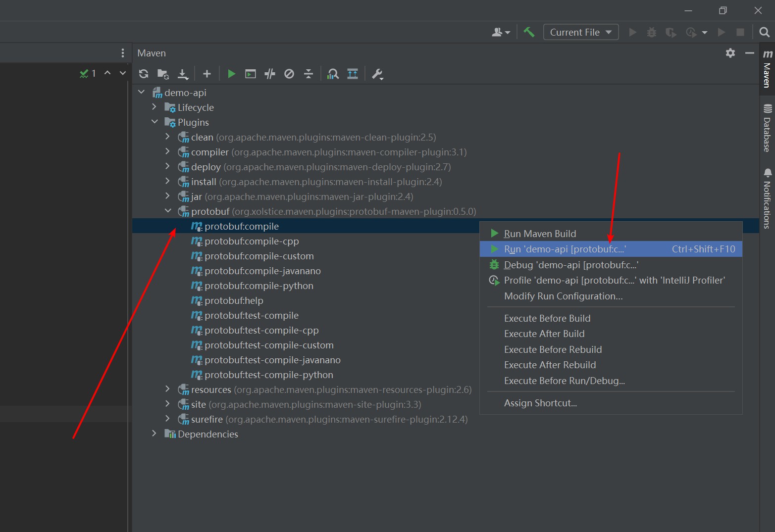Image resolution: width=775 pixels, height=532 pixels.
Task: Open the editor tabs three-dot menu
Action: tap(122, 53)
